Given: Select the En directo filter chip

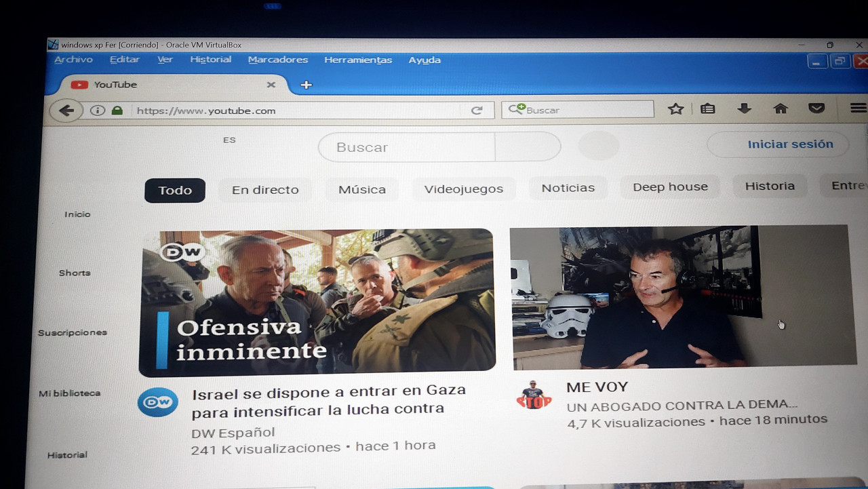Looking at the screenshot, I should point(265,190).
